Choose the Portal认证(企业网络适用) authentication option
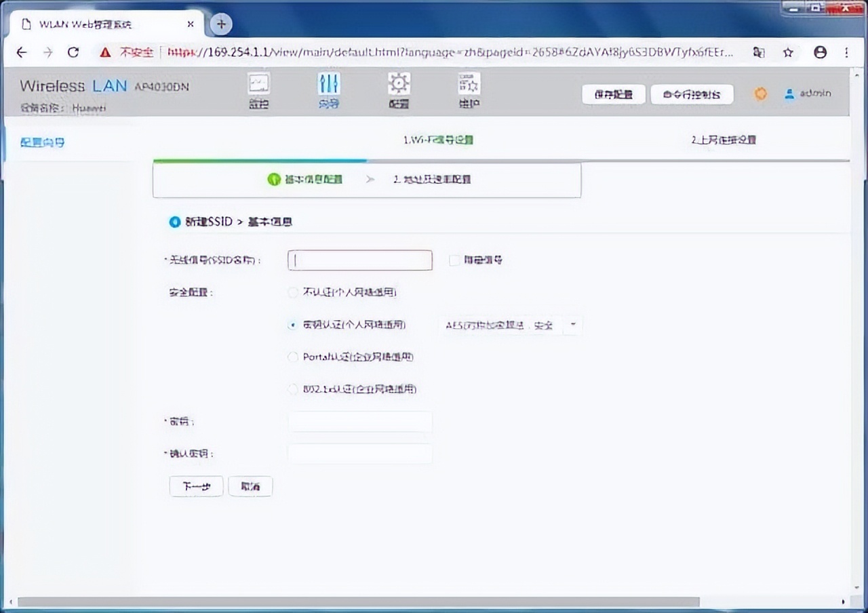Image resolution: width=868 pixels, height=613 pixels. coord(292,357)
